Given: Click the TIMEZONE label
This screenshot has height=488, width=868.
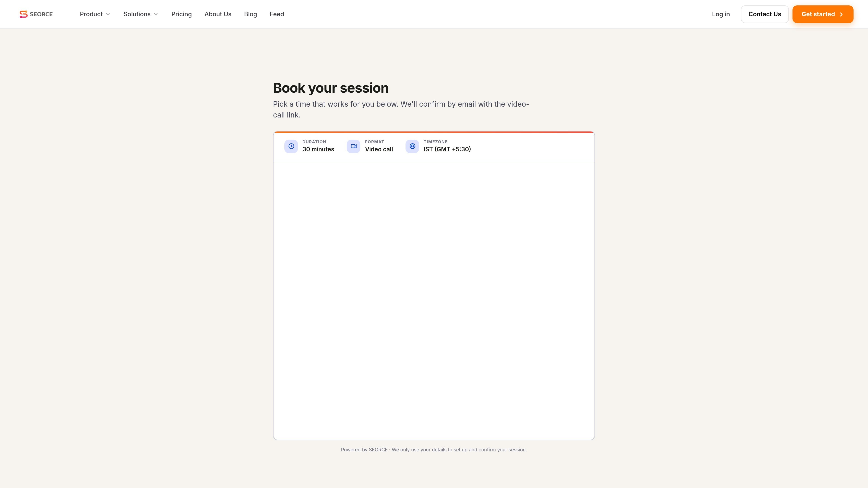Looking at the screenshot, I should pyautogui.click(x=435, y=142).
